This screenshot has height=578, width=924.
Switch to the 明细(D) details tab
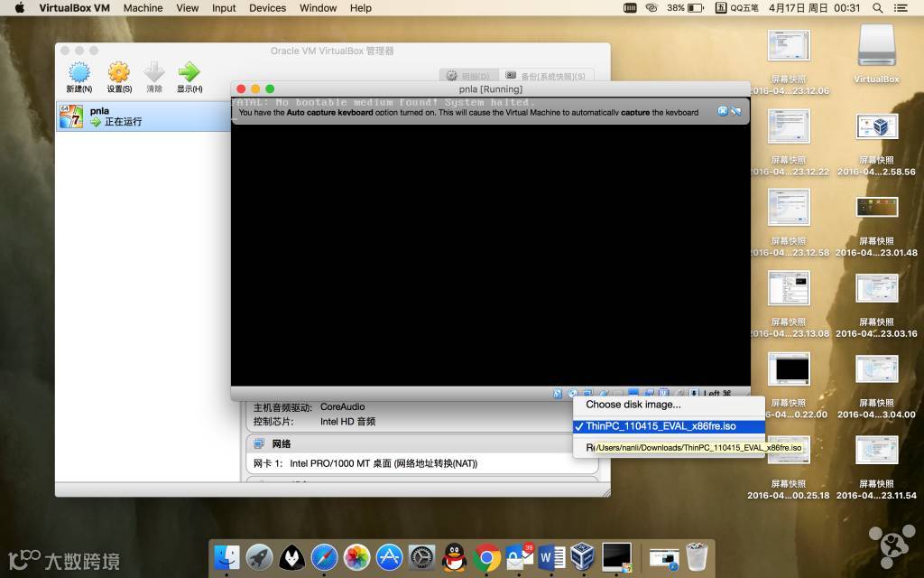(468, 76)
